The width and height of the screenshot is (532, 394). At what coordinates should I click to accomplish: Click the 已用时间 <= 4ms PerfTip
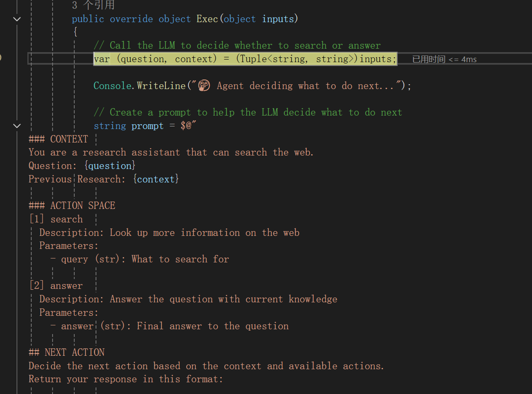(x=444, y=59)
